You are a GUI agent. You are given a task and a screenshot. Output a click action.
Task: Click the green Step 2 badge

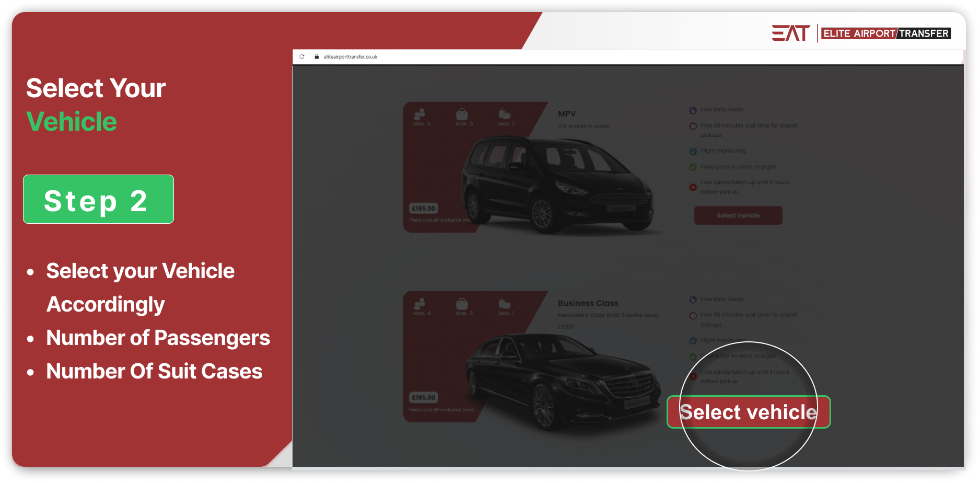(x=98, y=199)
